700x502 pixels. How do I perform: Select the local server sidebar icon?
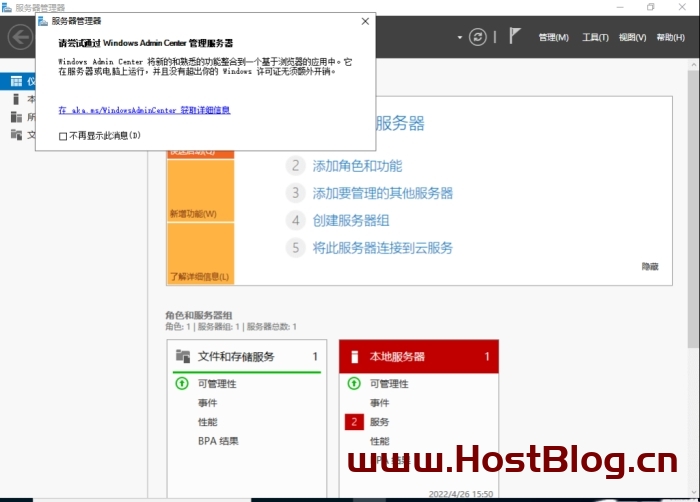[16, 99]
